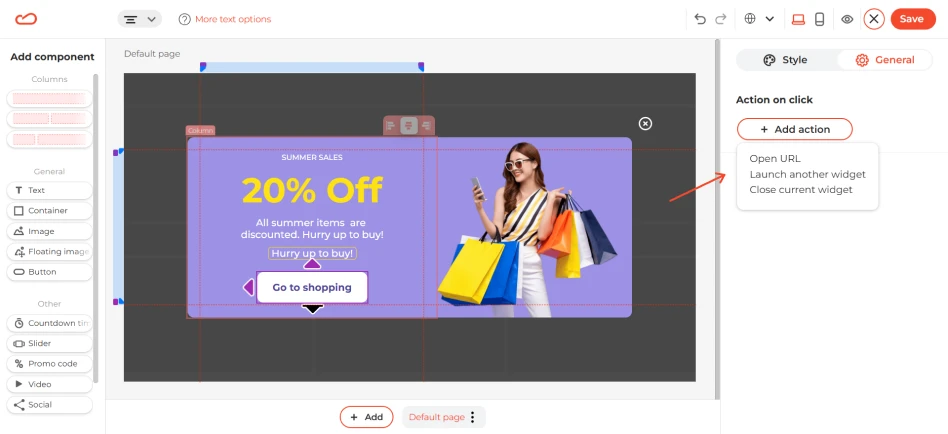The image size is (948, 434).
Task: Add a Social component
Action: tap(50, 404)
